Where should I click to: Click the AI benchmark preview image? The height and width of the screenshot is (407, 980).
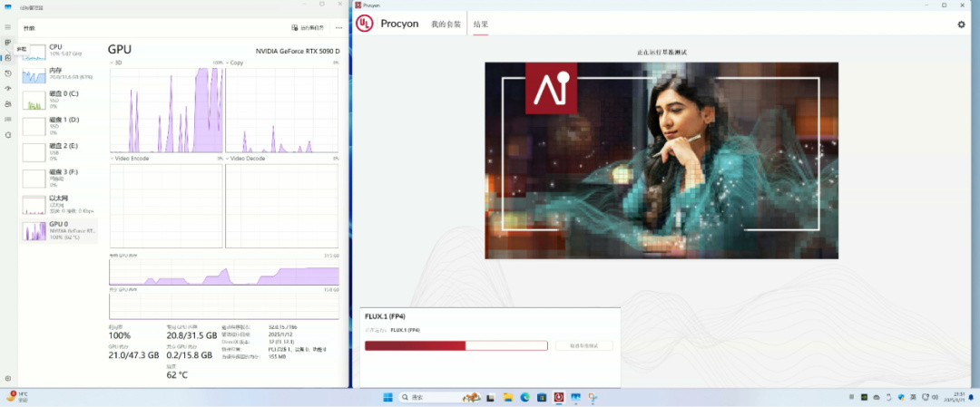(x=661, y=160)
